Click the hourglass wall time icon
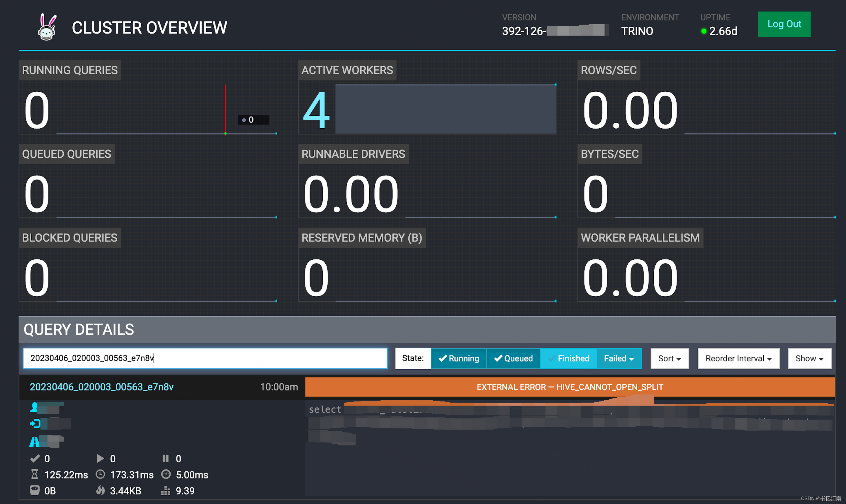 coord(35,474)
